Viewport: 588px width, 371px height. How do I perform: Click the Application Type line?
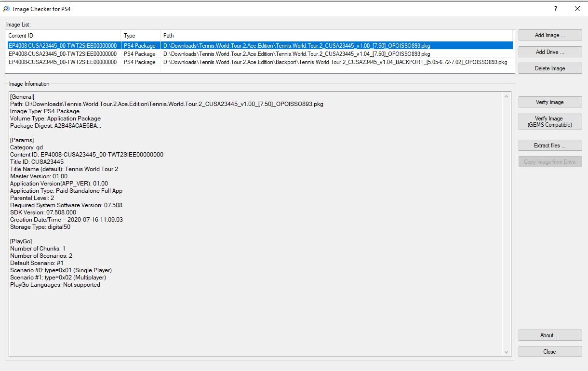pos(66,191)
